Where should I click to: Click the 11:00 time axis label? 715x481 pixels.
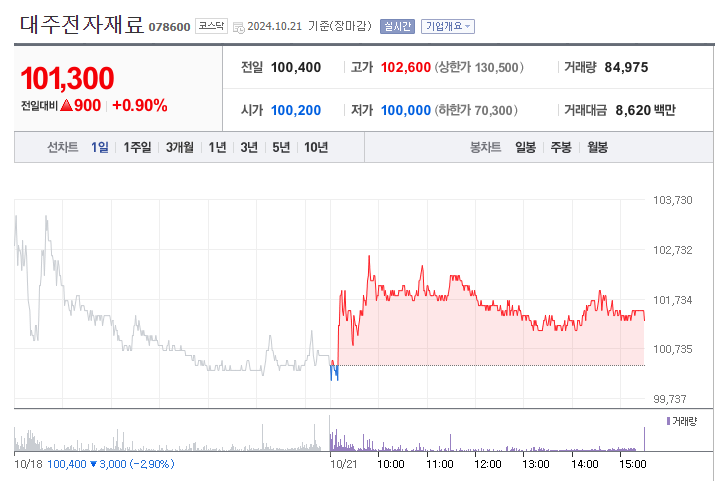click(x=440, y=464)
